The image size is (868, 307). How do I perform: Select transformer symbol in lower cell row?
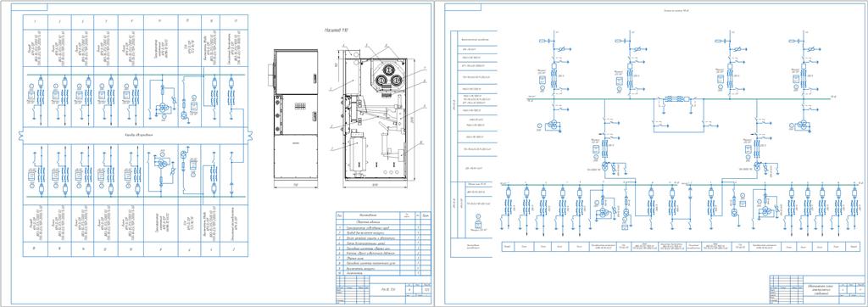click(x=163, y=164)
